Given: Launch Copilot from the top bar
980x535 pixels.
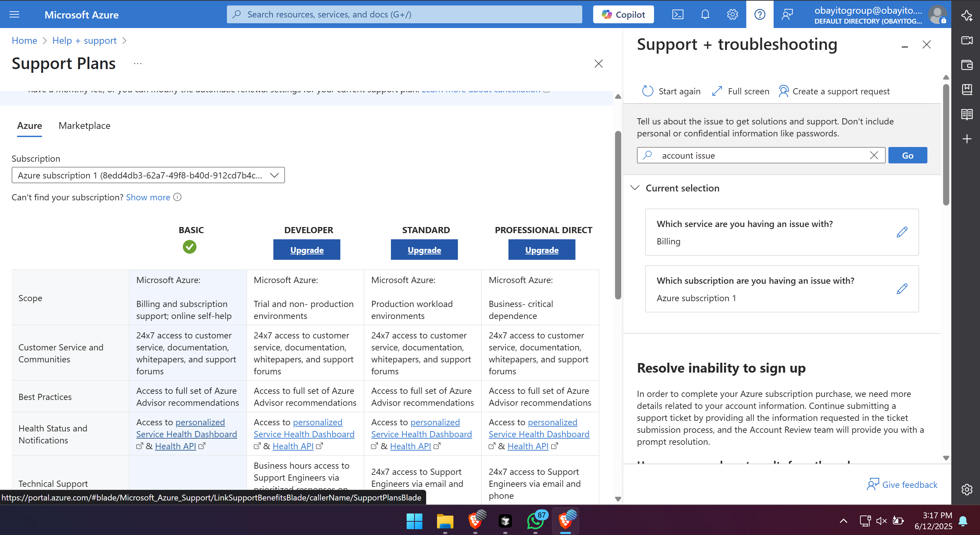Looking at the screenshot, I should click(623, 14).
